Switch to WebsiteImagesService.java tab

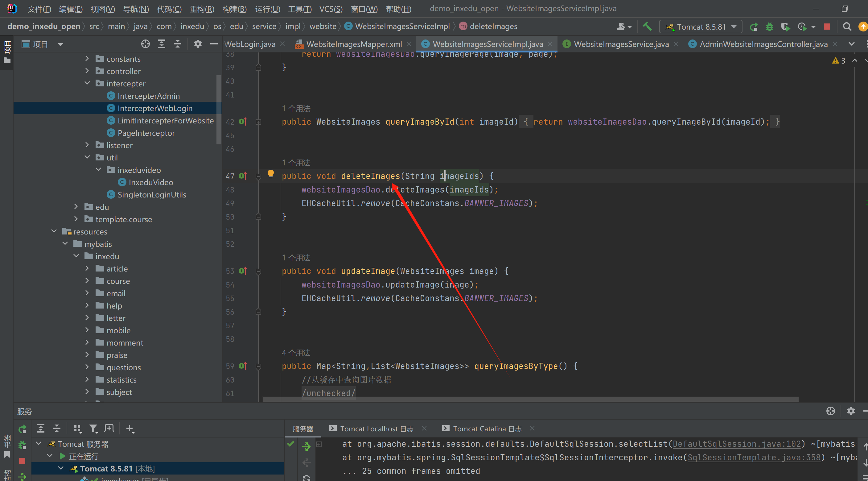(621, 44)
